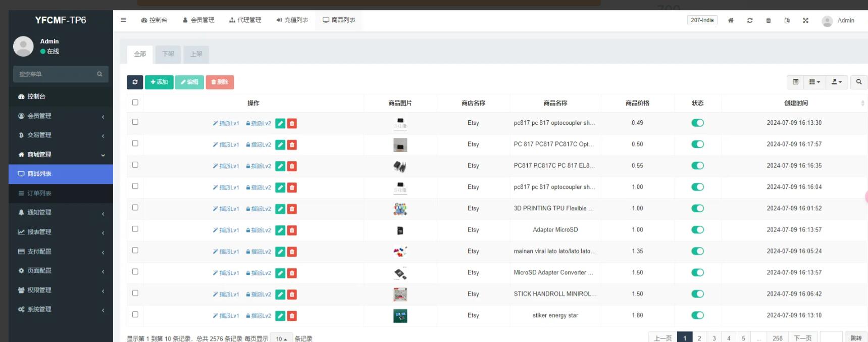Viewport: 868px width, 342px height.
Task: Click the home icon in top bar
Action: pos(731,20)
